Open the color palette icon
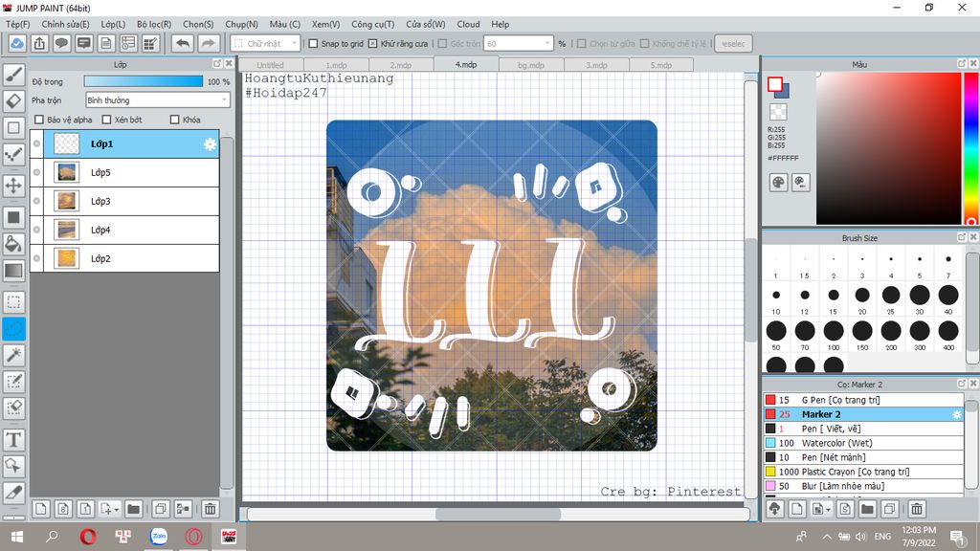980x551 pixels. click(778, 183)
